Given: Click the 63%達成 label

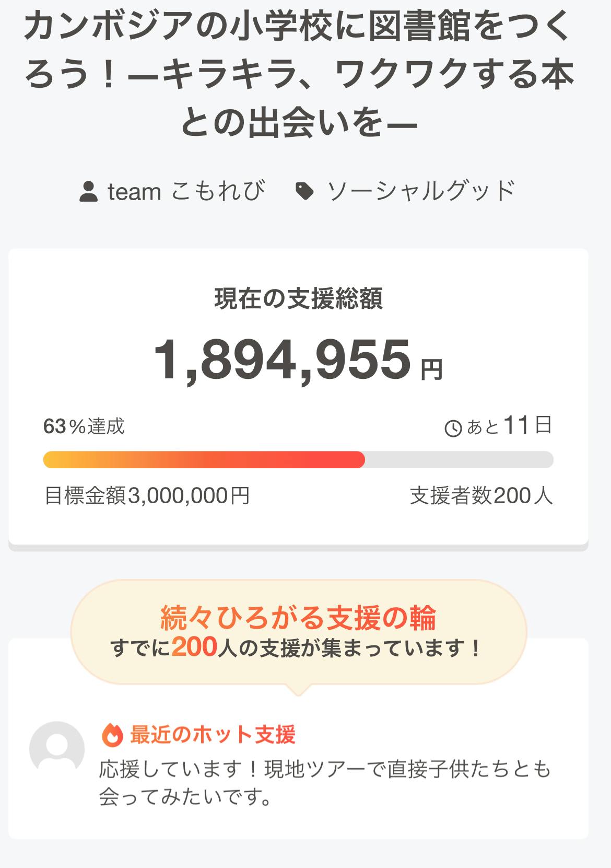Looking at the screenshot, I should pyautogui.click(x=84, y=426).
